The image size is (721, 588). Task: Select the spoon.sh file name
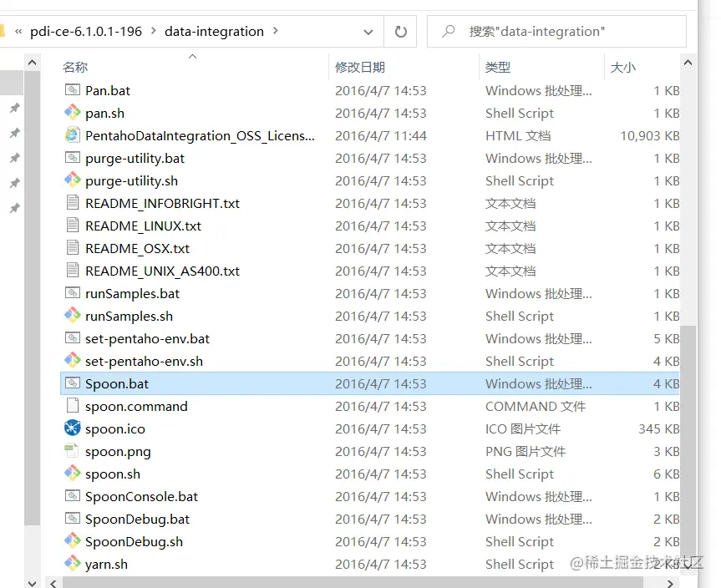click(x=113, y=474)
